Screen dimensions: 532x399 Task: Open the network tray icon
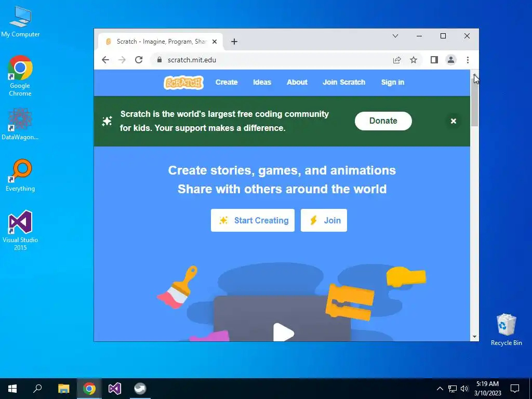click(x=453, y=389)
